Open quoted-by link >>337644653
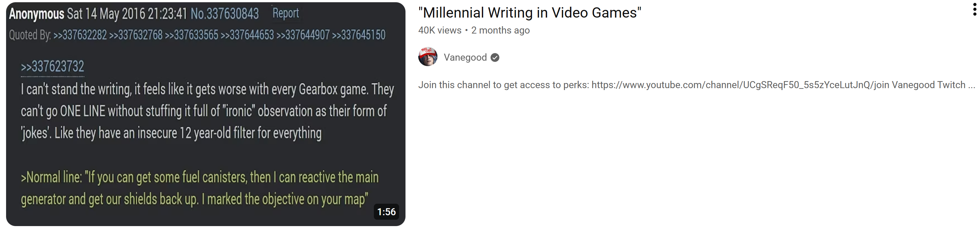 pos(247,35)
